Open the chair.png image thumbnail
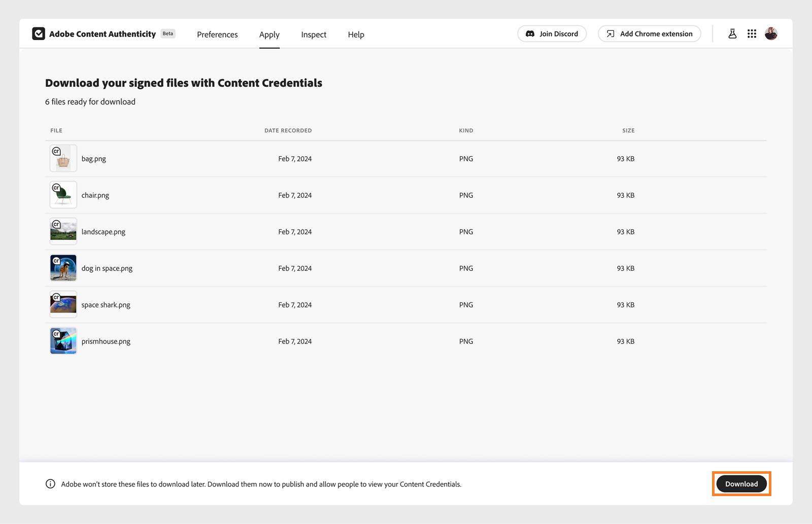 click(x=63, y=194)
